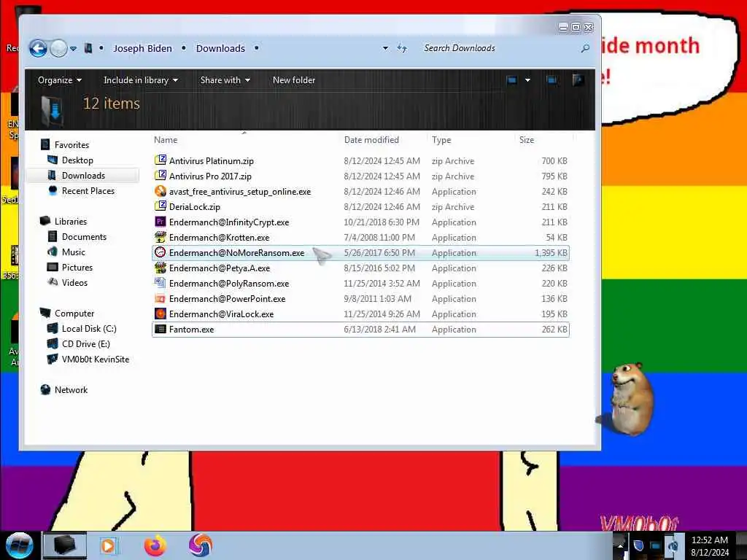Select Endermanch@NoMoreRansom.exe icon
747x560 pixels.
click(160, 252)
